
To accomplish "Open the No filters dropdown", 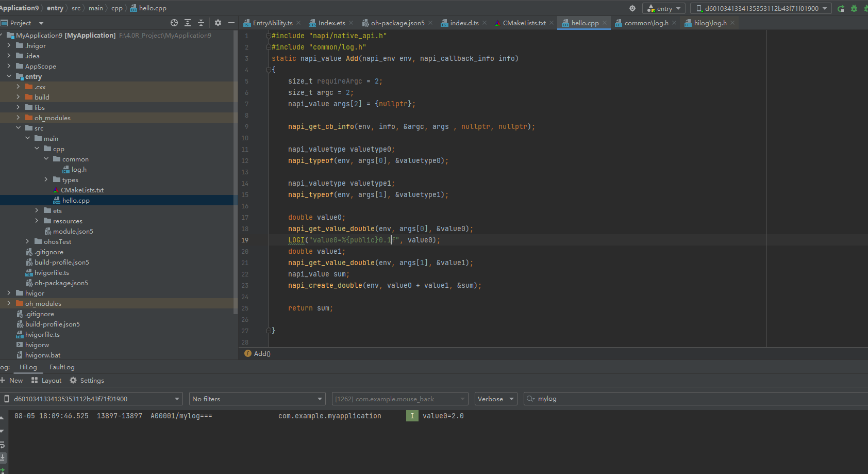I will tap(258, 399).
